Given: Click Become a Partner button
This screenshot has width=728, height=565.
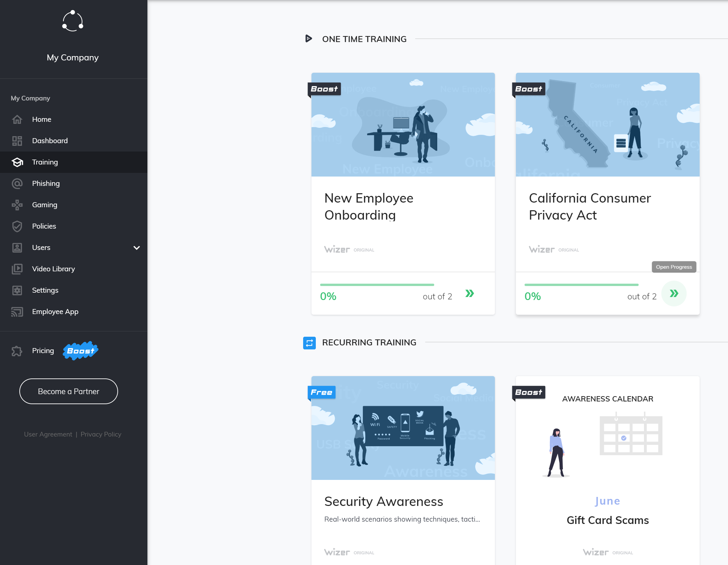Looking at the screenshot, I should (x=69, y=391).
